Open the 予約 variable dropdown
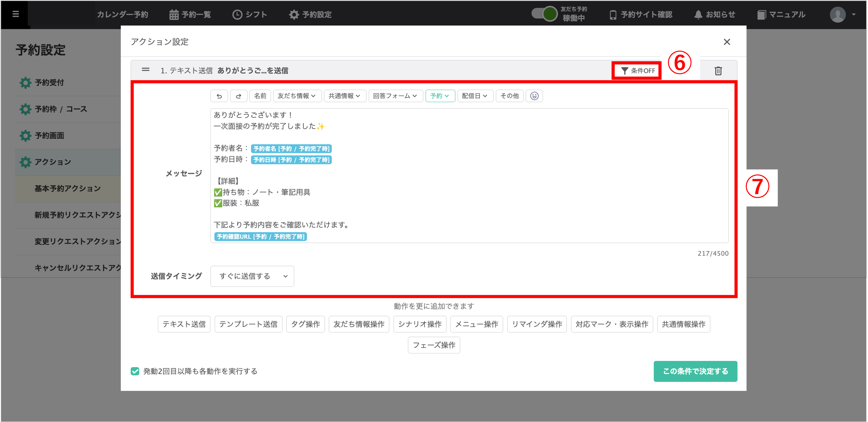 point(440,96)
